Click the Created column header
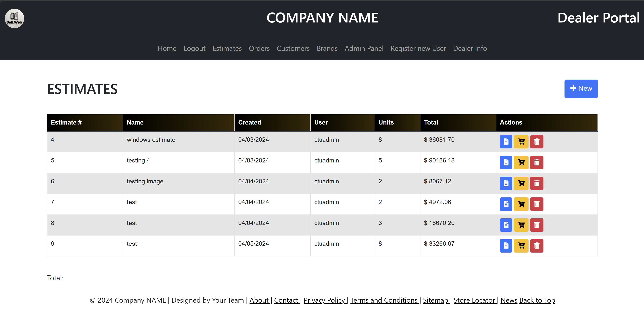Viewport: 644px width, 310px height. coord(249,122)
